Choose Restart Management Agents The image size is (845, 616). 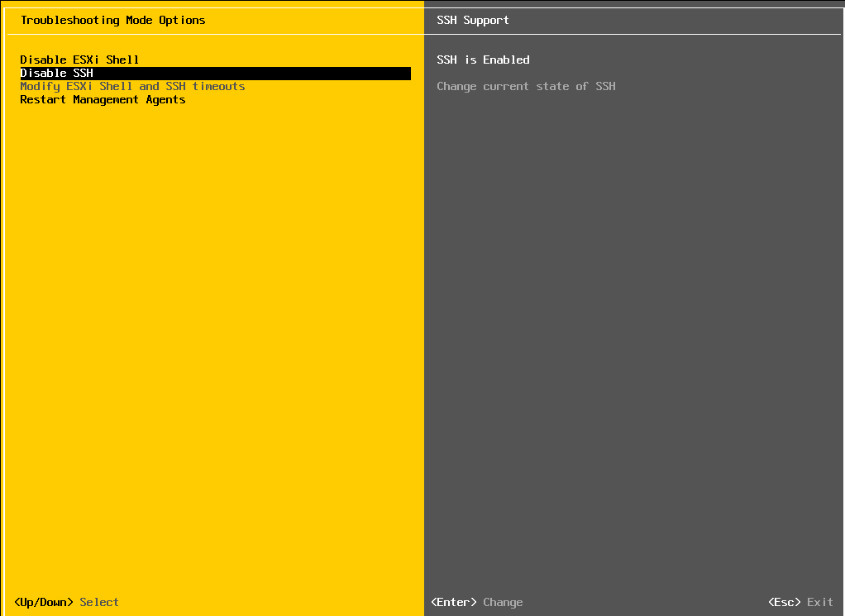[x=103, y=100]
